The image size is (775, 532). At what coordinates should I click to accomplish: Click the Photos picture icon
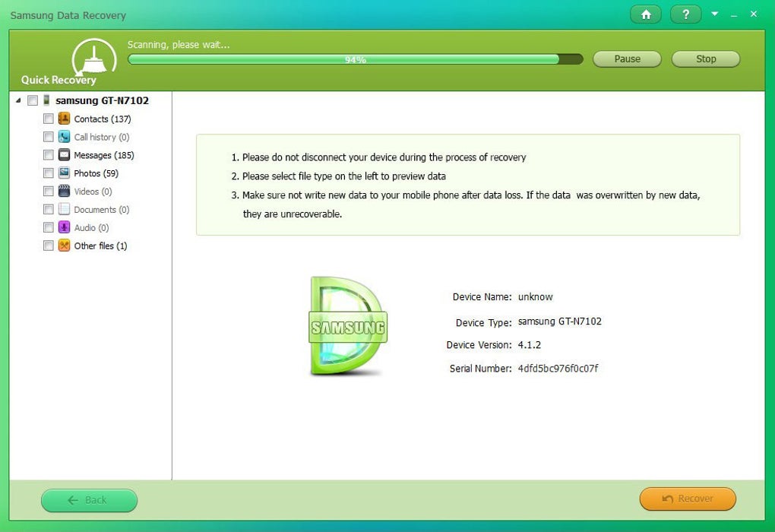64,173
